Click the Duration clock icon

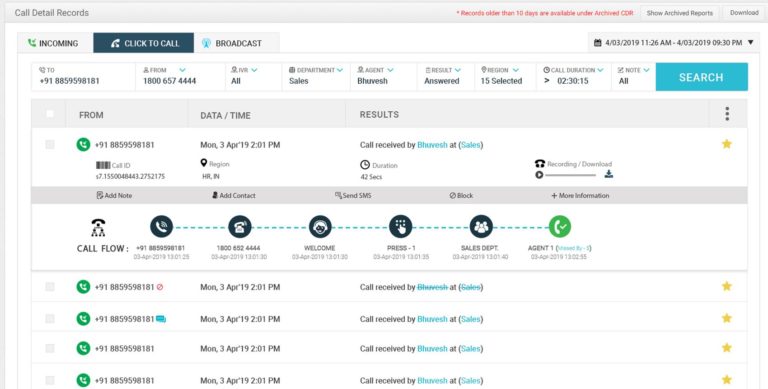pos(365,165)
